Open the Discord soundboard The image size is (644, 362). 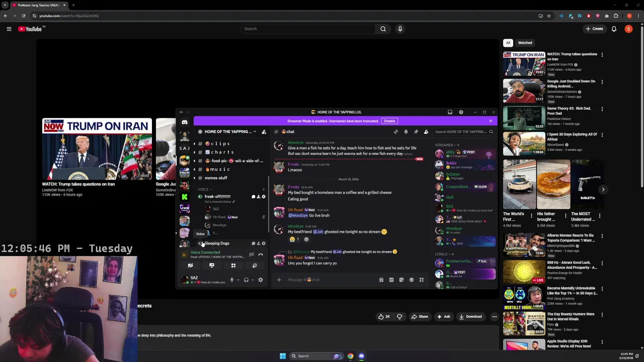tap(255, 265)
